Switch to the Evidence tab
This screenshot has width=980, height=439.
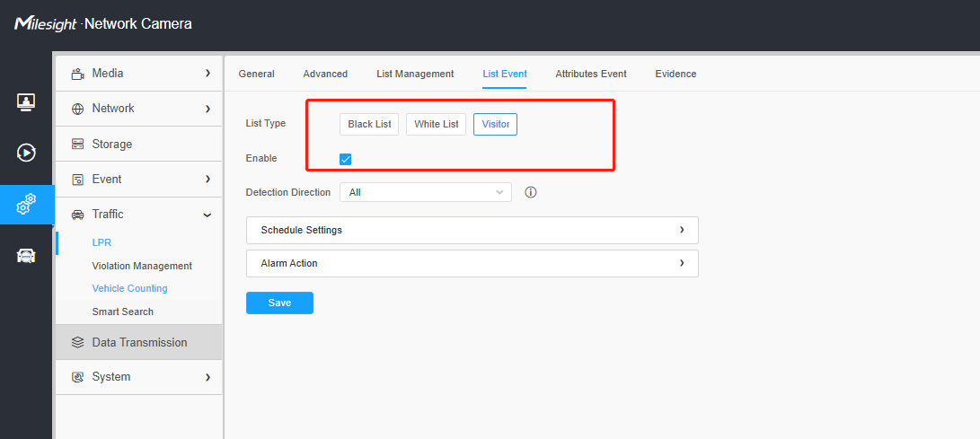[x=675, y=74]
